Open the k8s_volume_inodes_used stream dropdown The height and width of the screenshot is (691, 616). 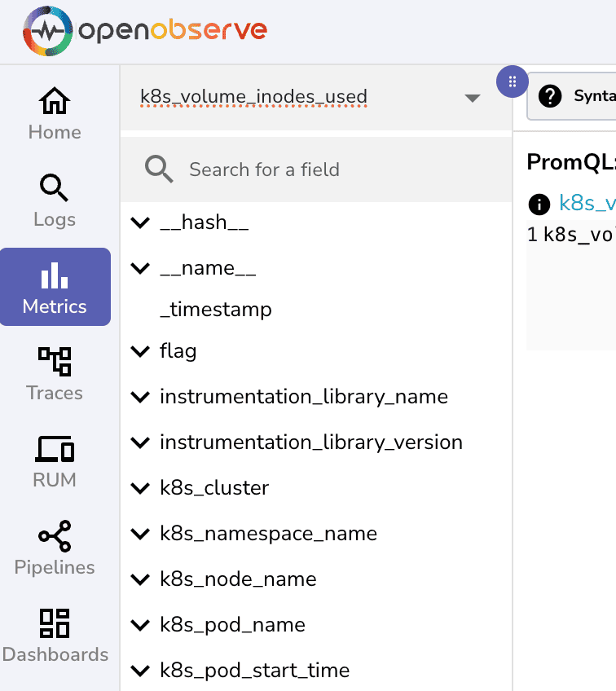coord(472,98)
